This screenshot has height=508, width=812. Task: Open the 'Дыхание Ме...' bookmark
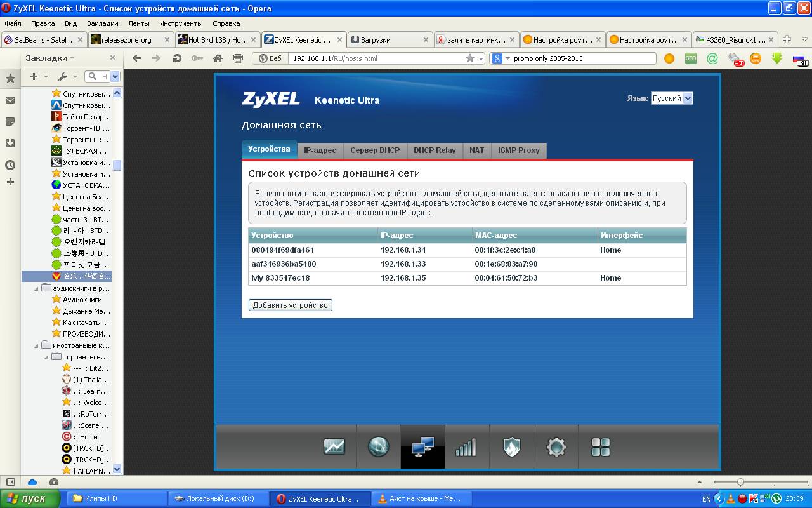[86, 311]
